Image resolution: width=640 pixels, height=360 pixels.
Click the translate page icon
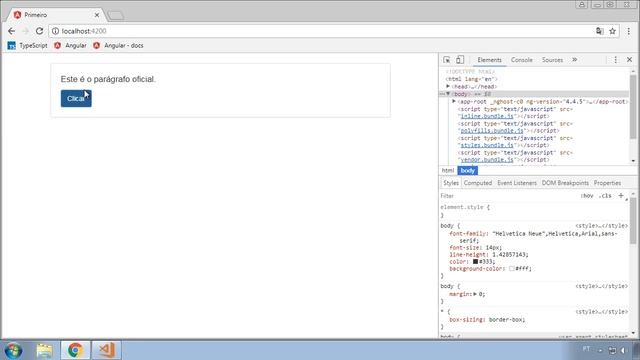coord(599,31)
